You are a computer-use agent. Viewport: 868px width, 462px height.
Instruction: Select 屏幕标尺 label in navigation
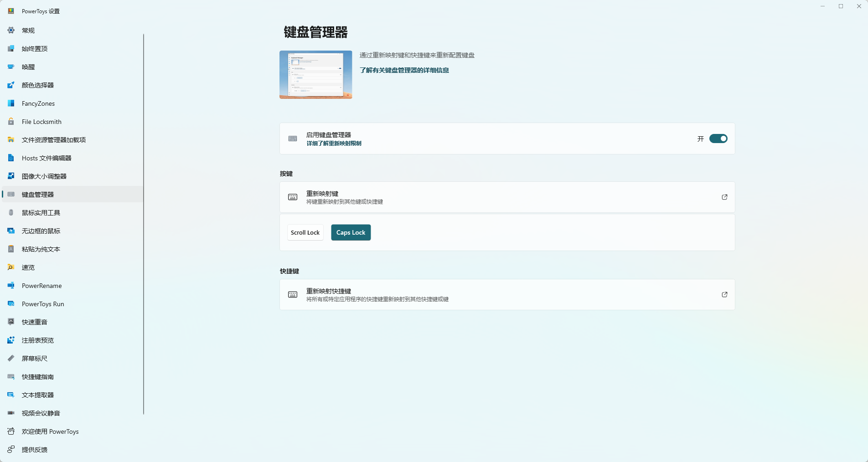35,359
